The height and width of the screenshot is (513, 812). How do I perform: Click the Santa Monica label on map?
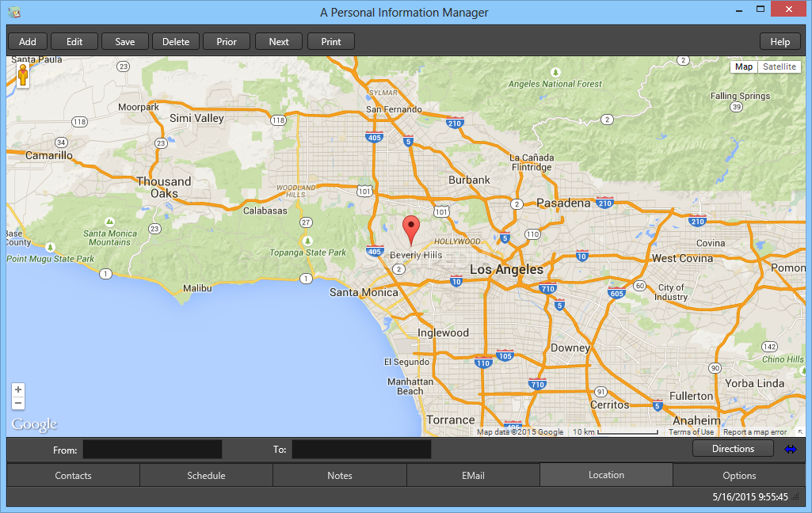coord(364,292)
